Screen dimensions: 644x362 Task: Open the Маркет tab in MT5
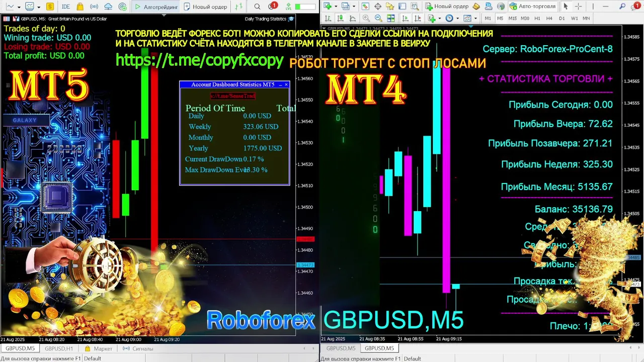pyautogui.click(x=98, y=348)
